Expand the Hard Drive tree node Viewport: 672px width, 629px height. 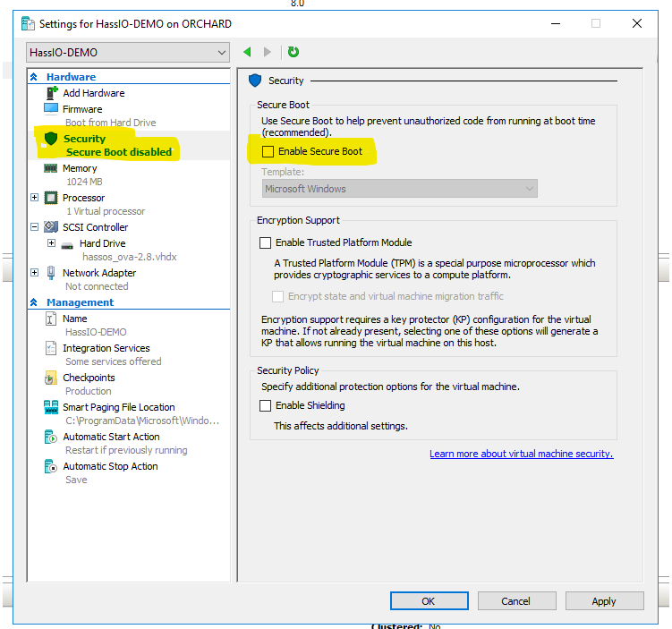tap(51, 243)
